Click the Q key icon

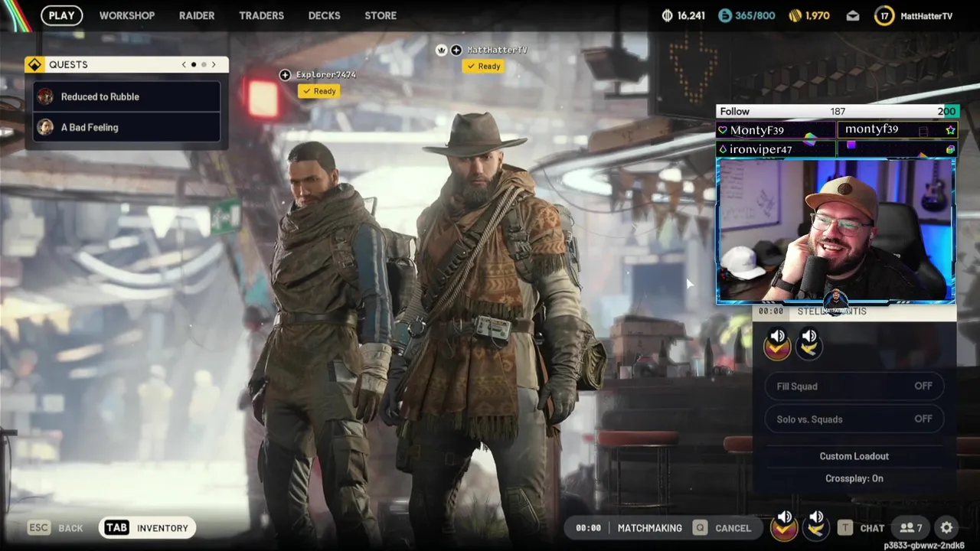coord(700,528)
